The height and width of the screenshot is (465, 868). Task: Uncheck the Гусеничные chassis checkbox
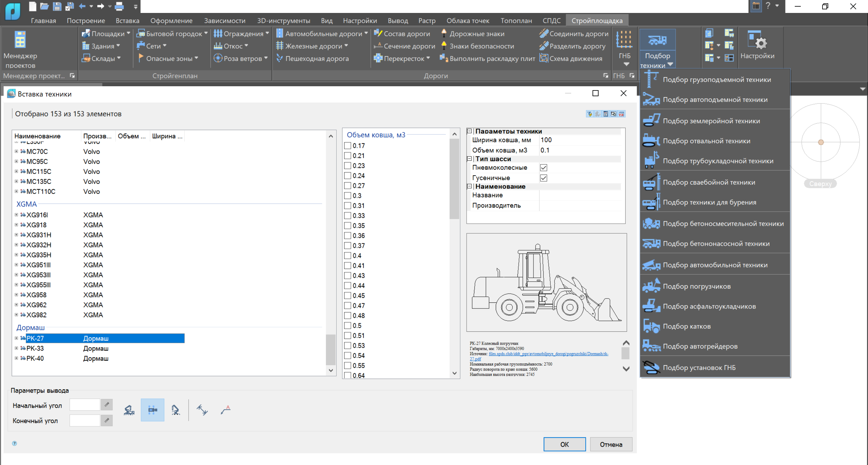(x=543, y=178)
